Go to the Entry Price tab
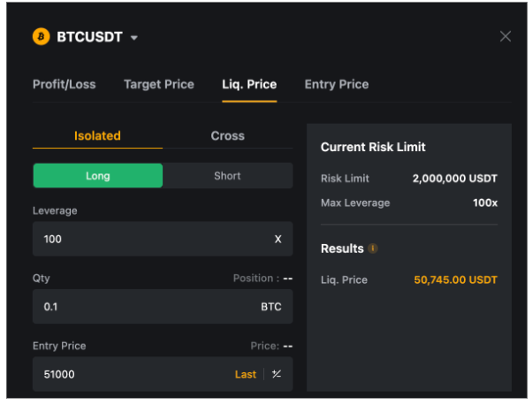 pyautogui.click(x=337, y=84)
